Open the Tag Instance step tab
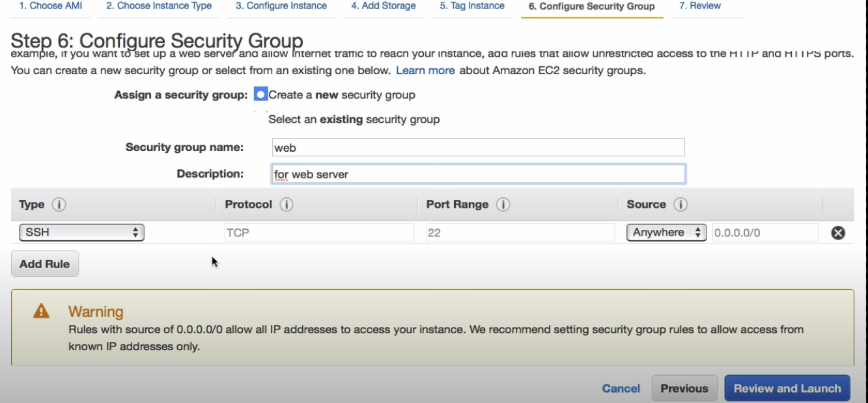Image resolution: width=868 pixels, height=403 pixels. pos(472,6)
